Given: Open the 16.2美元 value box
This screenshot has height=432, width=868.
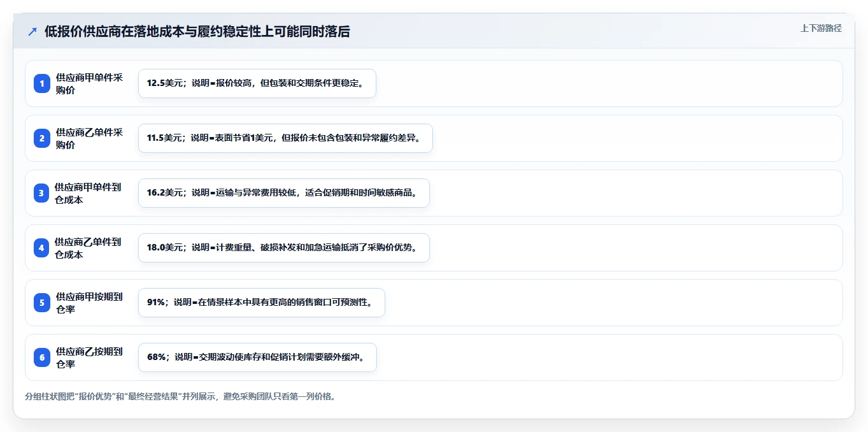Looking at the screenshot, I should 284,193.
